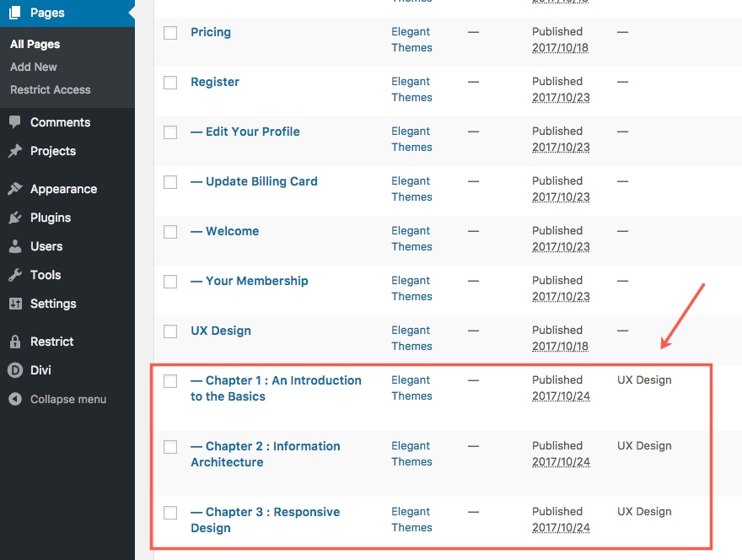
Task: Check the UX Design page checkbox
Action: 170,331
